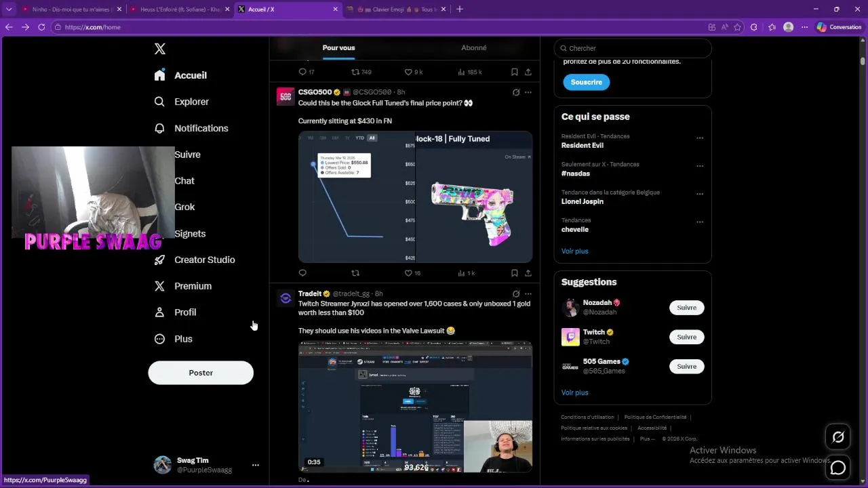Open Conditions d'utilisation footer link

point(587,418)
